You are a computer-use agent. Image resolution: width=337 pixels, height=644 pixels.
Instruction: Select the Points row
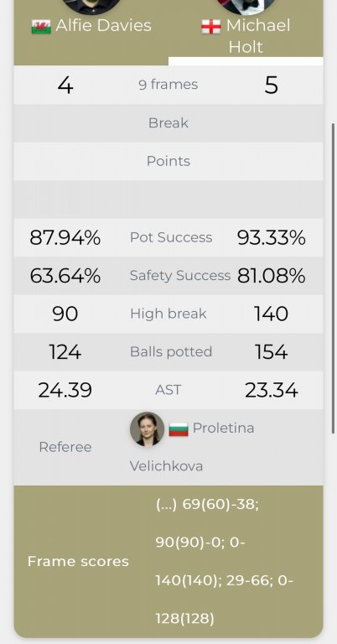tap(168, 161)
